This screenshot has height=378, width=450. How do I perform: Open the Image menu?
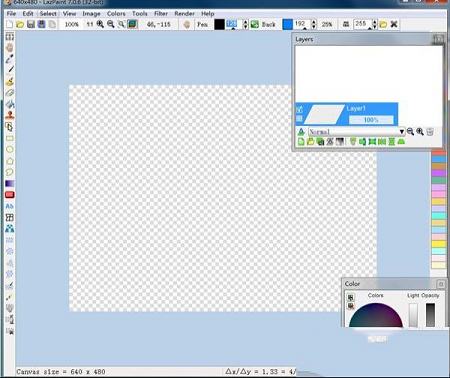click(91, 14)
